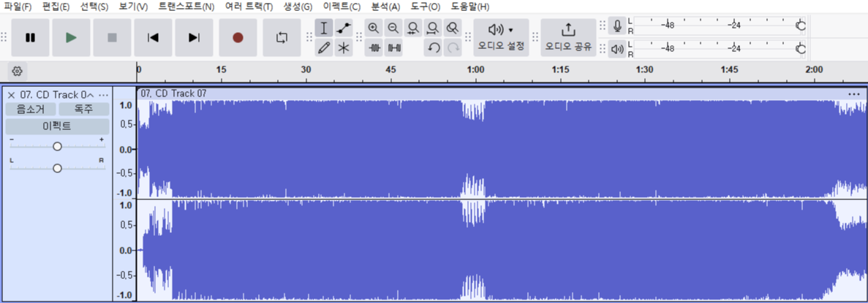868x303 pixels.
Task: Pause playback with the Pause button
Action: (31, 37)
